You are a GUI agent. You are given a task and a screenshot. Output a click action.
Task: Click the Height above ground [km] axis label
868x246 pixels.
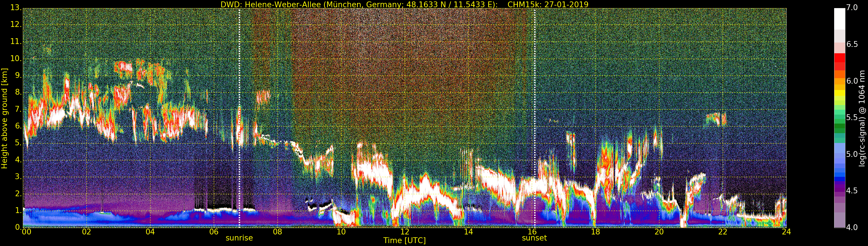point(4,118)
